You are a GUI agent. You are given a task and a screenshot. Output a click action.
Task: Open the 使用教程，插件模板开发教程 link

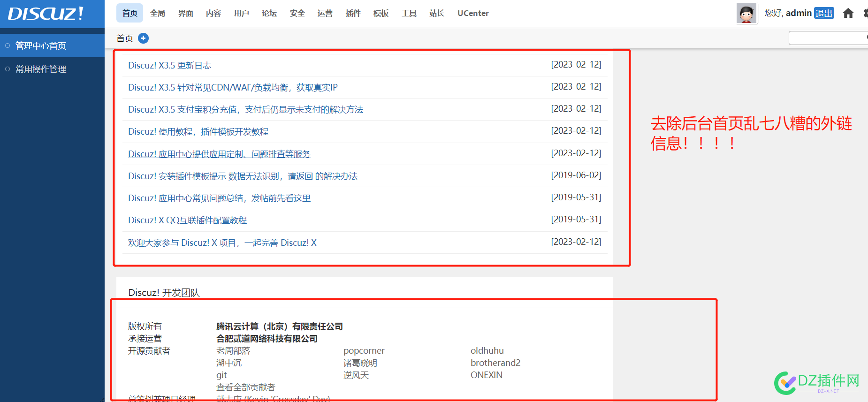[x=198, y=131]
